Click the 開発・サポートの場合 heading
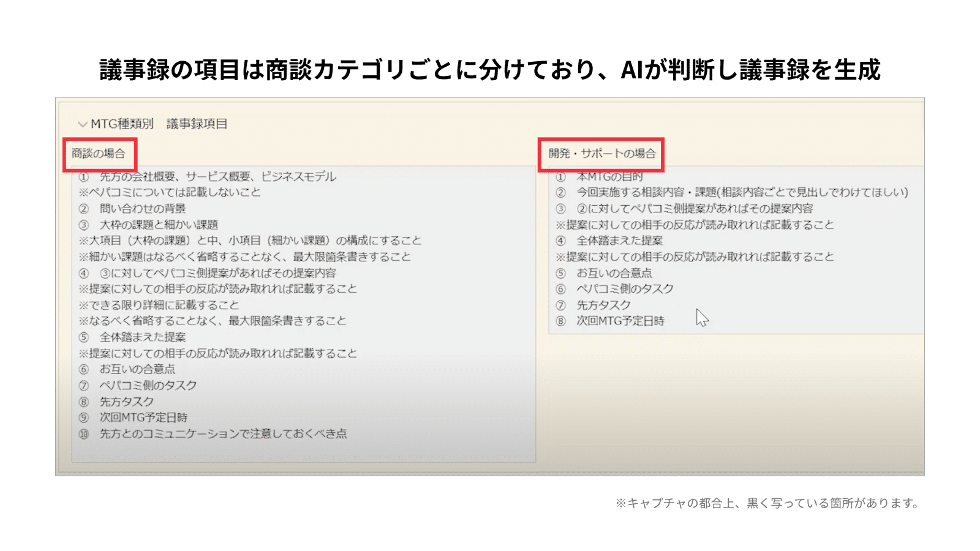Screen dimensions: 980x551 pos(602,154)
